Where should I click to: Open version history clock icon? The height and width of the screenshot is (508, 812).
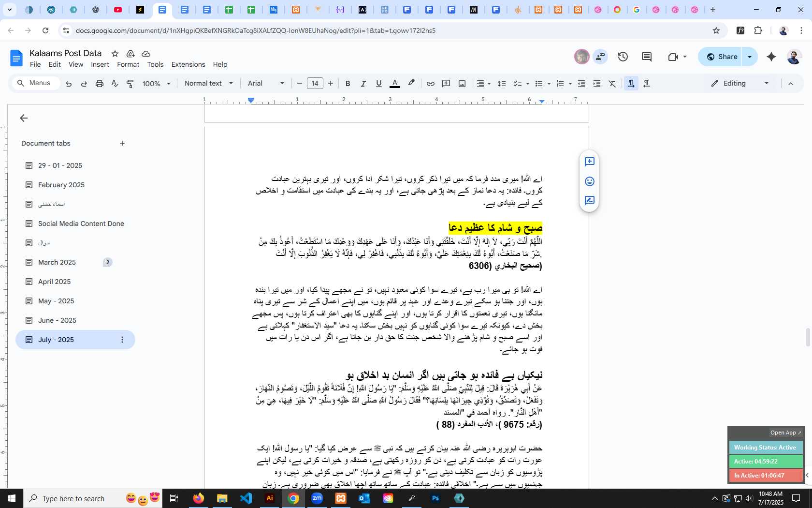point(623,57)
